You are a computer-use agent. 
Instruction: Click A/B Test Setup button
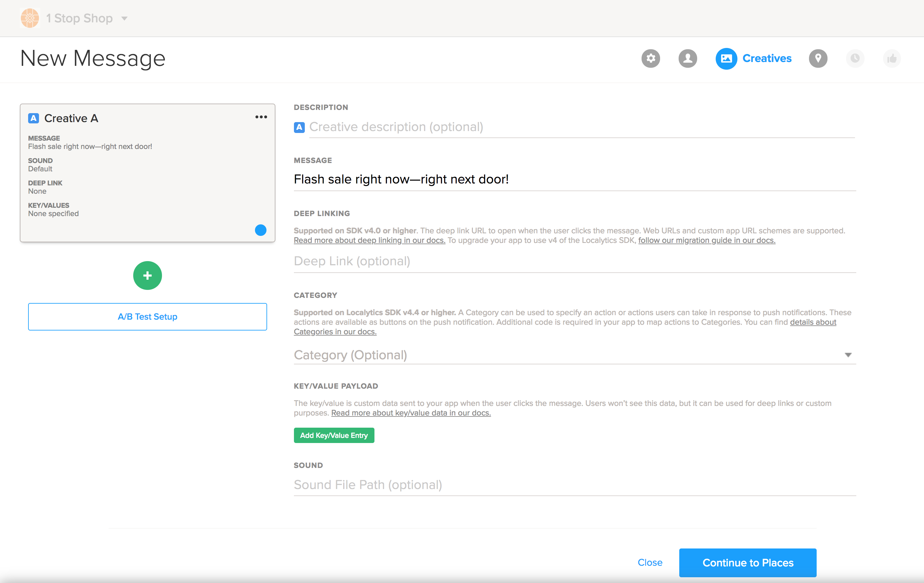[147, 316]
